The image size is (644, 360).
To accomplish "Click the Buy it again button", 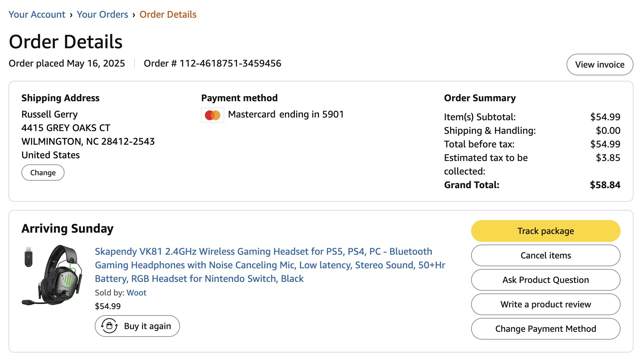I will tap(137, 326).
